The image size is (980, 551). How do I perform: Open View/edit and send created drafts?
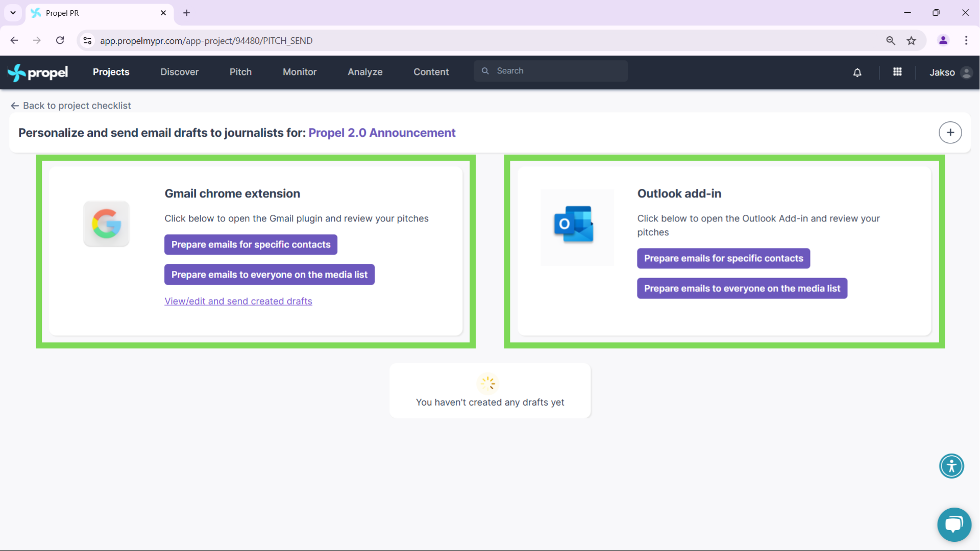(238, 301)
